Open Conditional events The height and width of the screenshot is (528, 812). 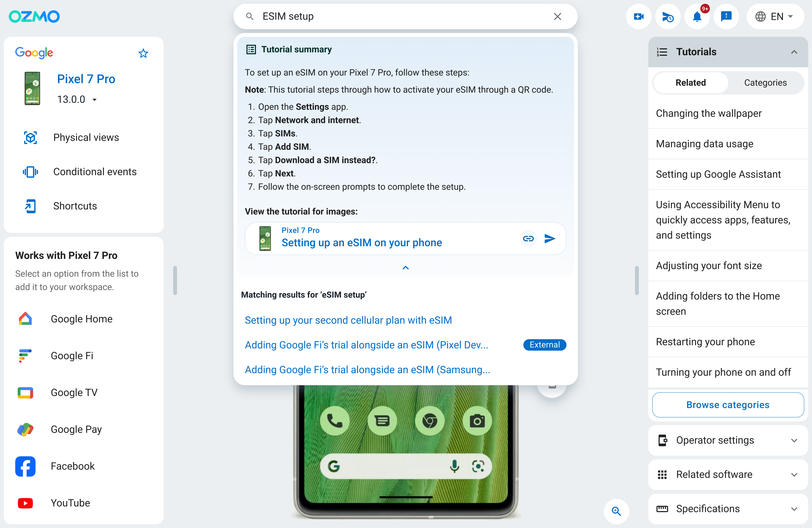(95, 172)
